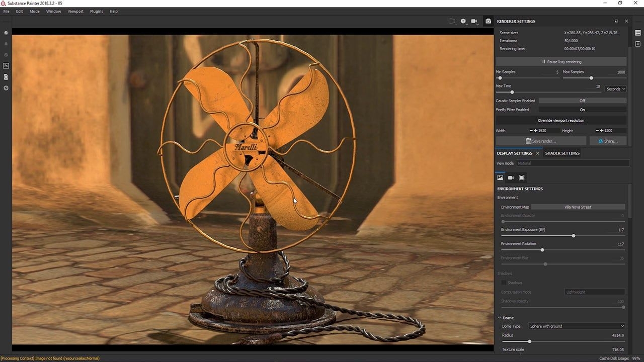Open the viewport frame icon in Display Settings

coord(522,177)
